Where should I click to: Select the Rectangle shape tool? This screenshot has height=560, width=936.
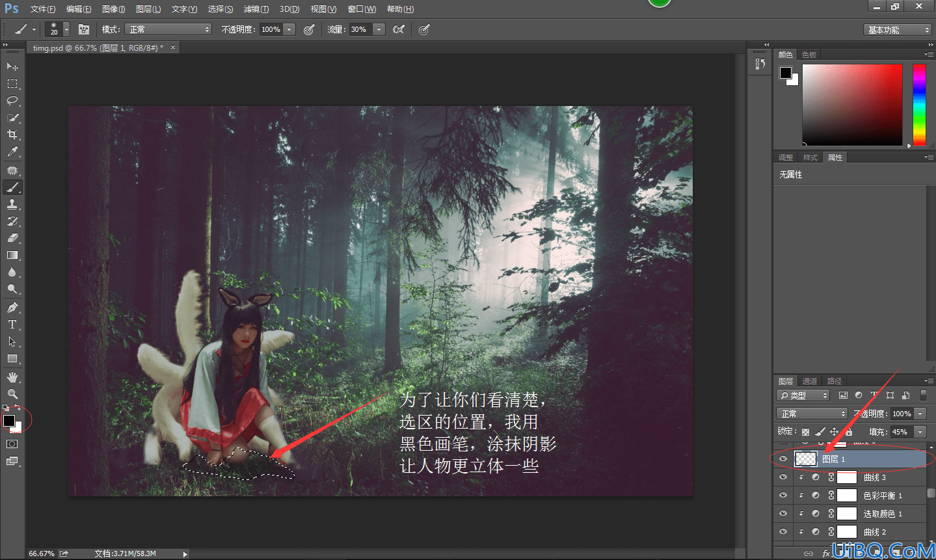tap(12, 358)
